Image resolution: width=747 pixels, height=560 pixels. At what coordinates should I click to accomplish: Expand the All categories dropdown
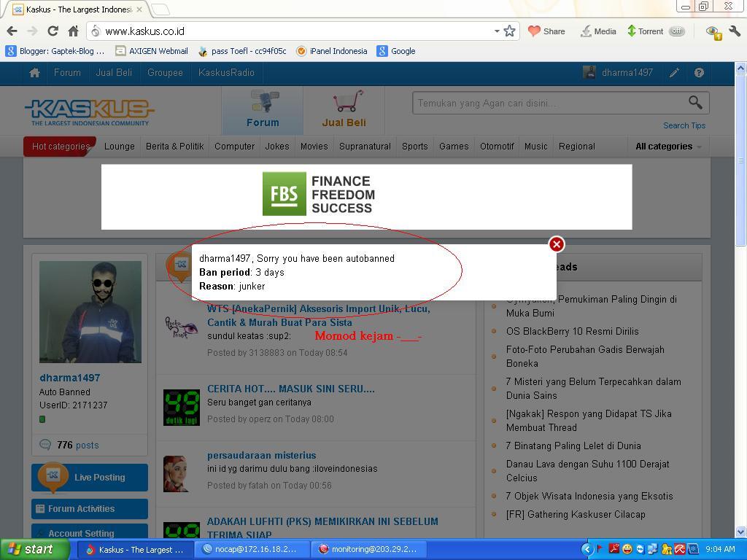(668, 146)
